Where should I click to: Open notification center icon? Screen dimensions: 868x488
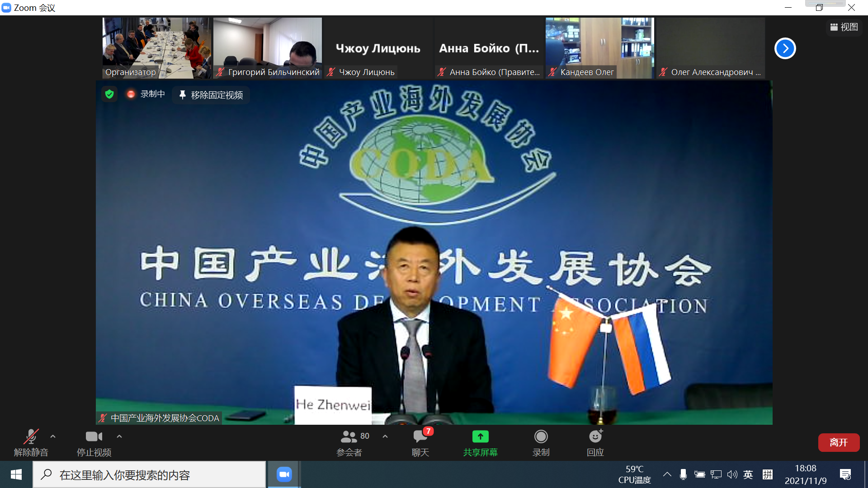click(845, 474)
